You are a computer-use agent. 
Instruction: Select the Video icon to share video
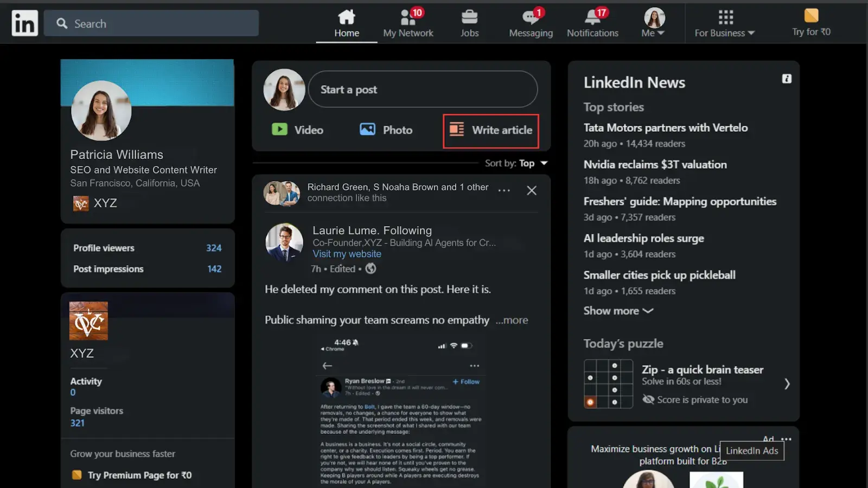(280, 130)
